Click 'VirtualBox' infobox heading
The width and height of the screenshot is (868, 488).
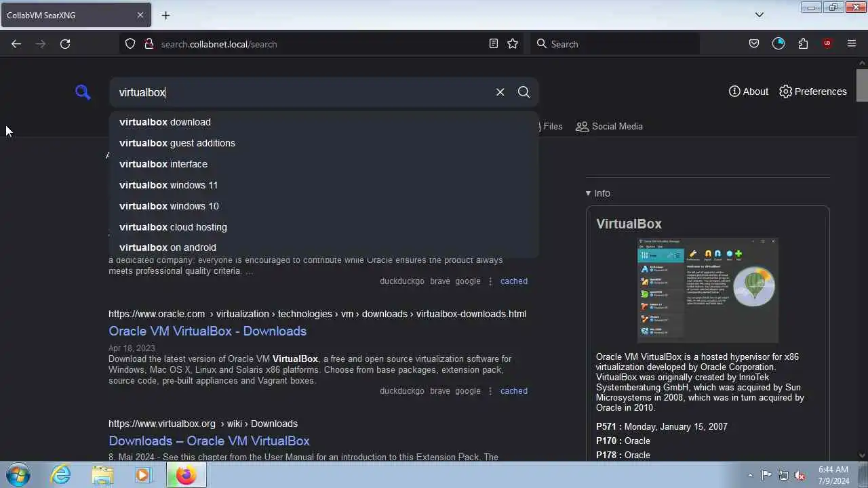coord(629,224)
